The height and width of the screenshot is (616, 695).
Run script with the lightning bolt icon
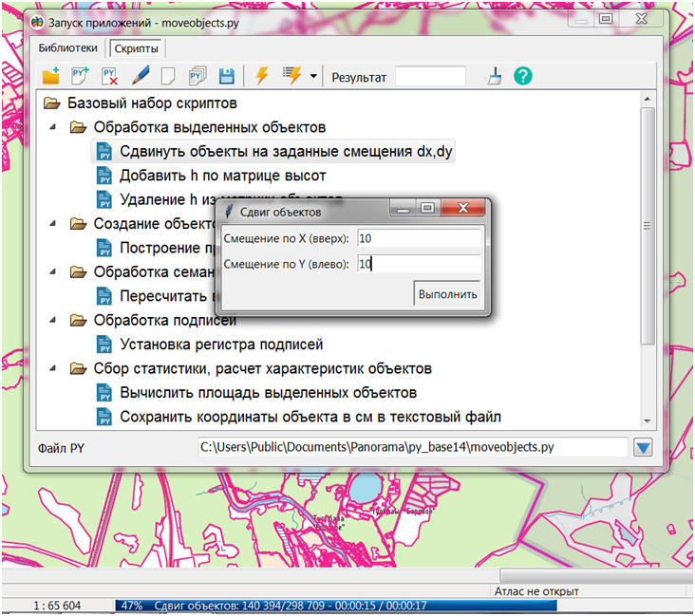pos(261,76)
